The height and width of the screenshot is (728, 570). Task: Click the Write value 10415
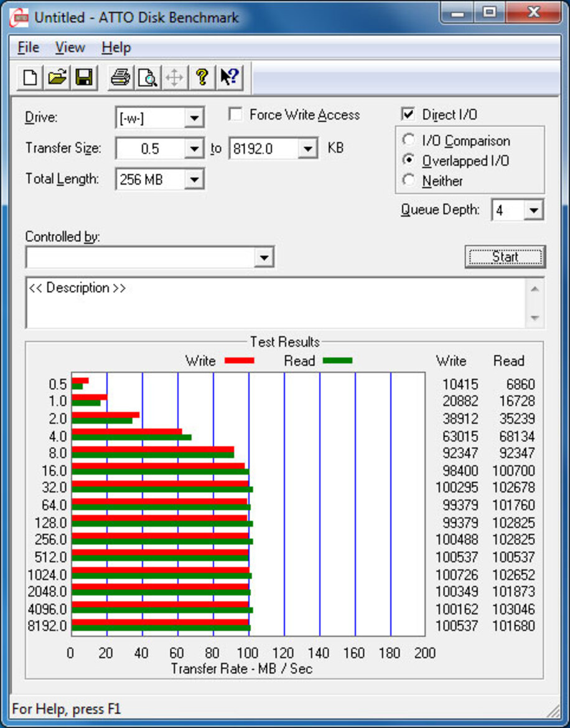[x=460, y=384]
